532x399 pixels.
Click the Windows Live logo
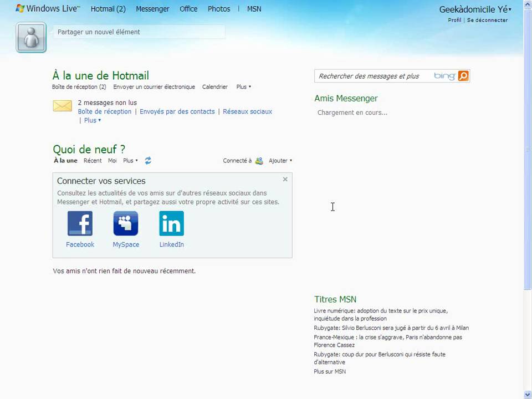click(x=48, y=9)
